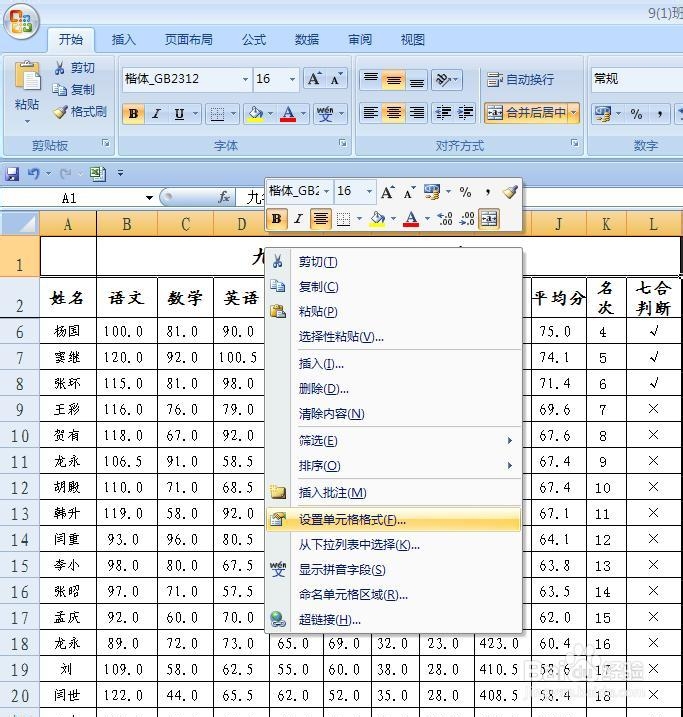Toggle Underline in the ribbon font group

[x=179, y=113]
